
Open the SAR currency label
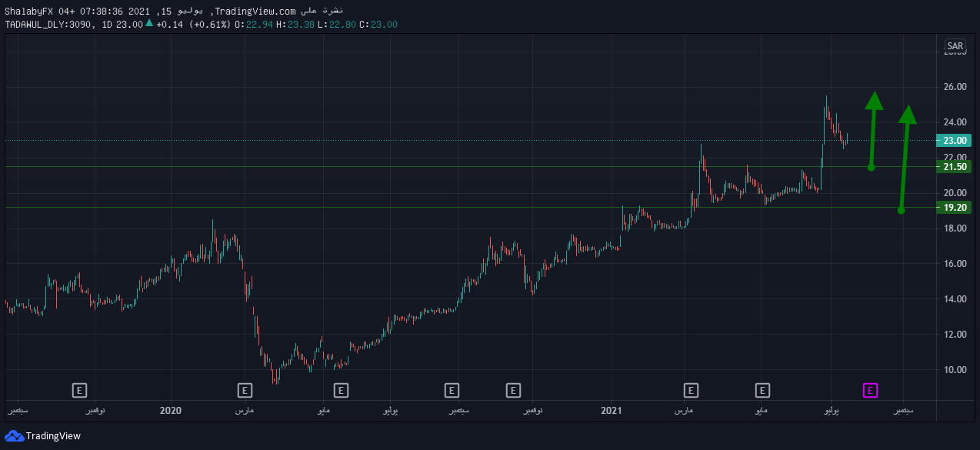pos(955,46)
